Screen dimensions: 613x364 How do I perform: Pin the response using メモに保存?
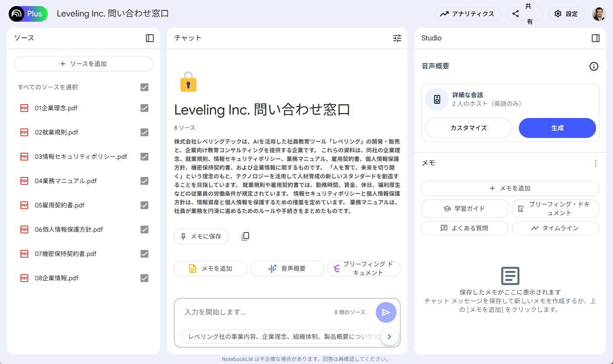[201, 236]
